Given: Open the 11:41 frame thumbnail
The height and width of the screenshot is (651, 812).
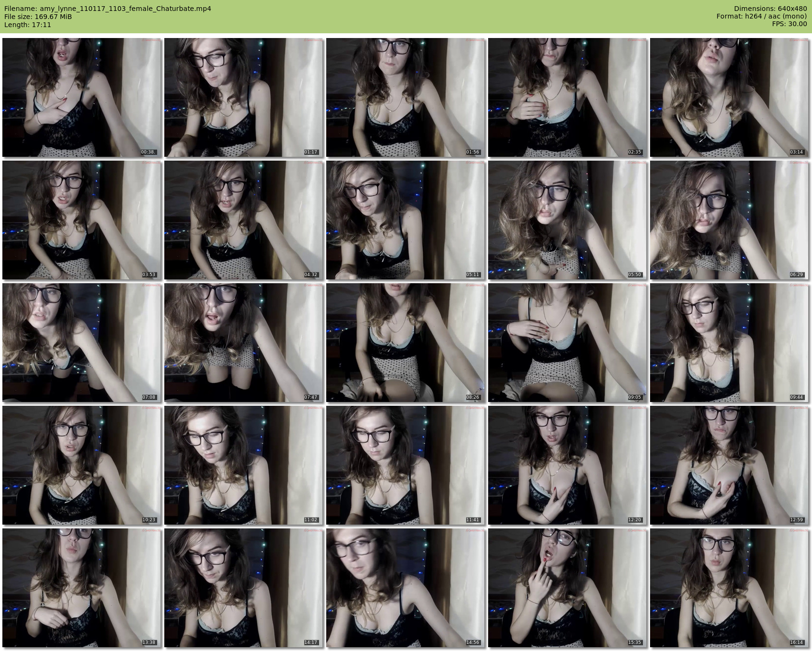Looking at the screenshot, I should click(x=406, y=465).
